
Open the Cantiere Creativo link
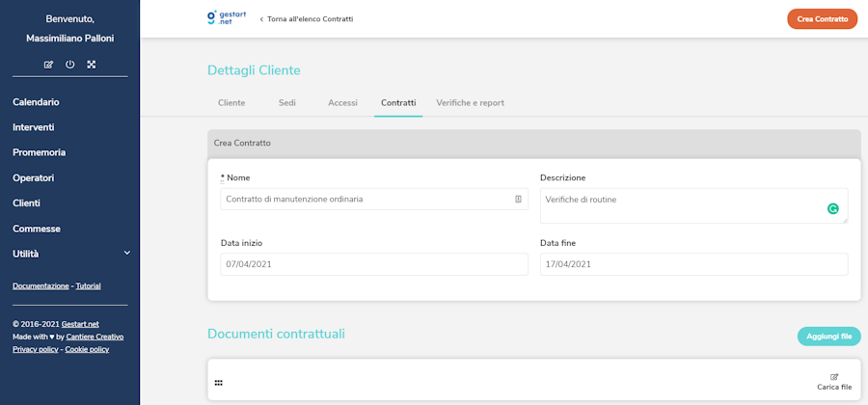tap(95, 337)
